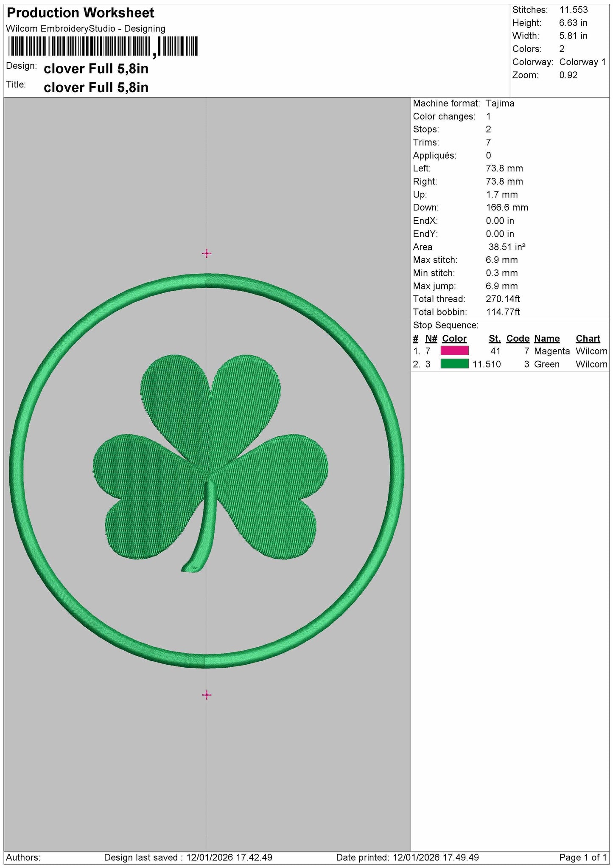Click the 'Green' name in stop row 2
The image size is (613, 868).
[x=547, y=364]
